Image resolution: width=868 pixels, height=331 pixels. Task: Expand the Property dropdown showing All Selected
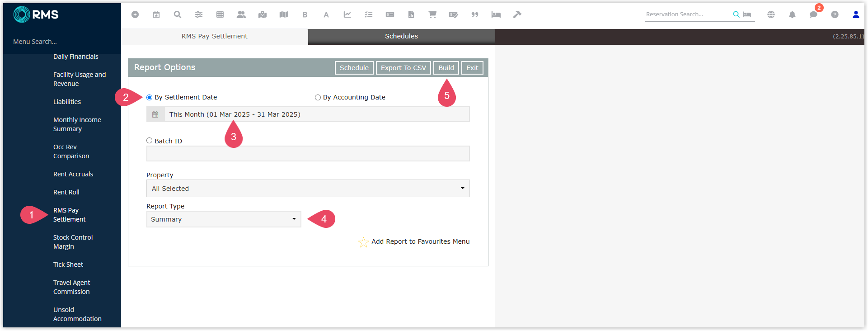(x=308, y=189)
